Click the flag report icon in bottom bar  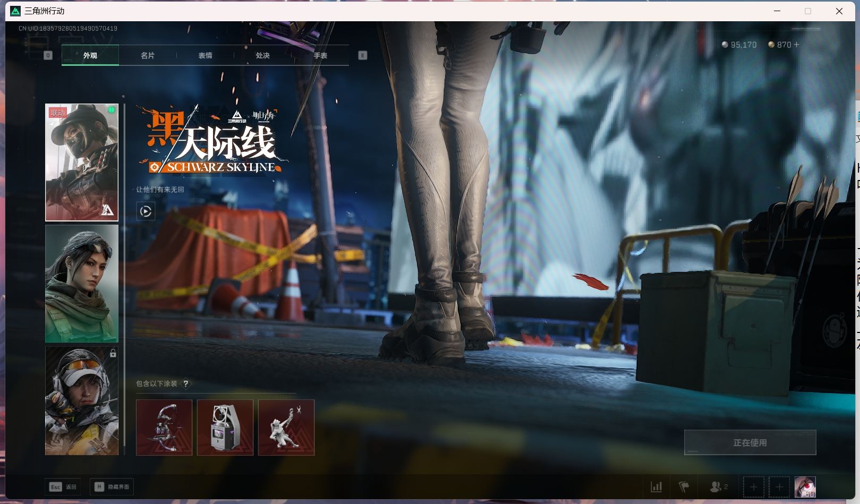point(685,486)
